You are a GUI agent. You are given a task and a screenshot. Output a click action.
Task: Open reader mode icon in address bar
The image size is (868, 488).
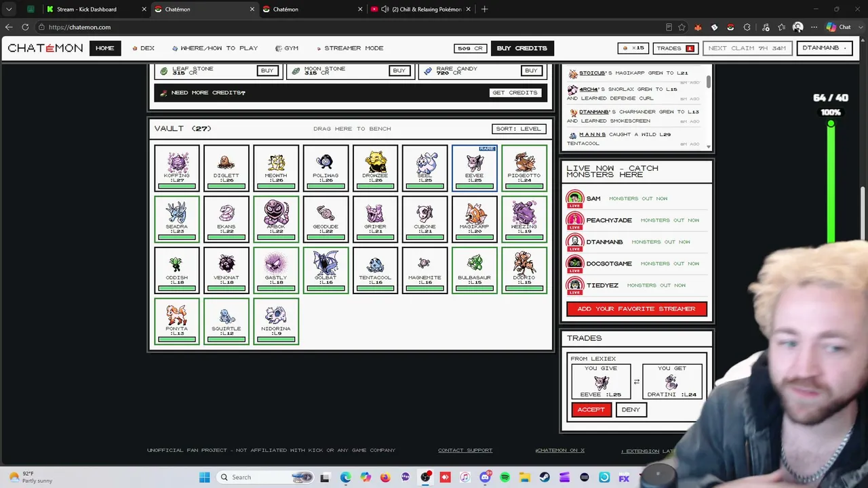click(669, 27)
